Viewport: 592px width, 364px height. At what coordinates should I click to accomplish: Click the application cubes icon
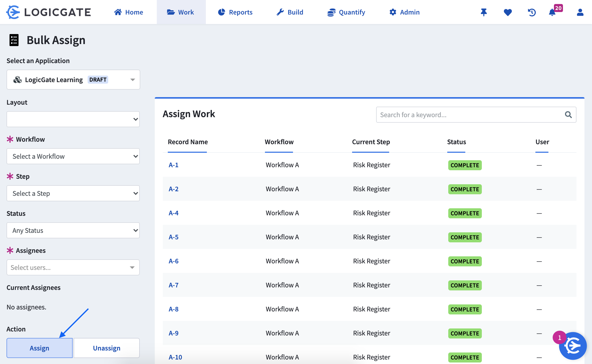[x=18, y=80]
